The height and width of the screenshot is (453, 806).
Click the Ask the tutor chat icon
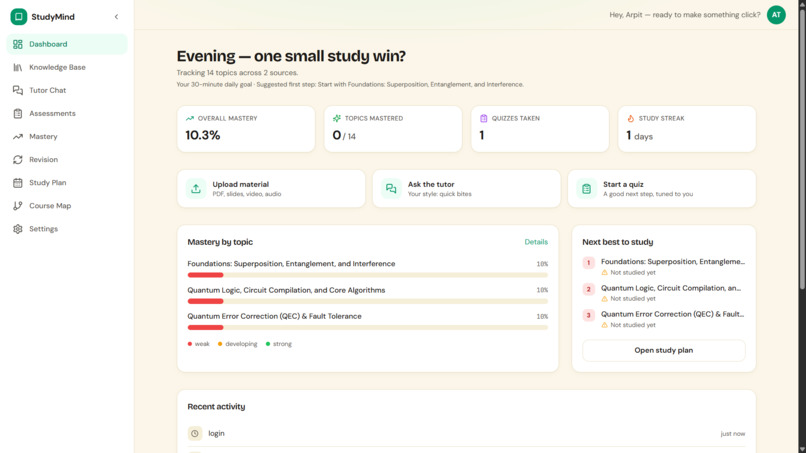pos(391,189)
